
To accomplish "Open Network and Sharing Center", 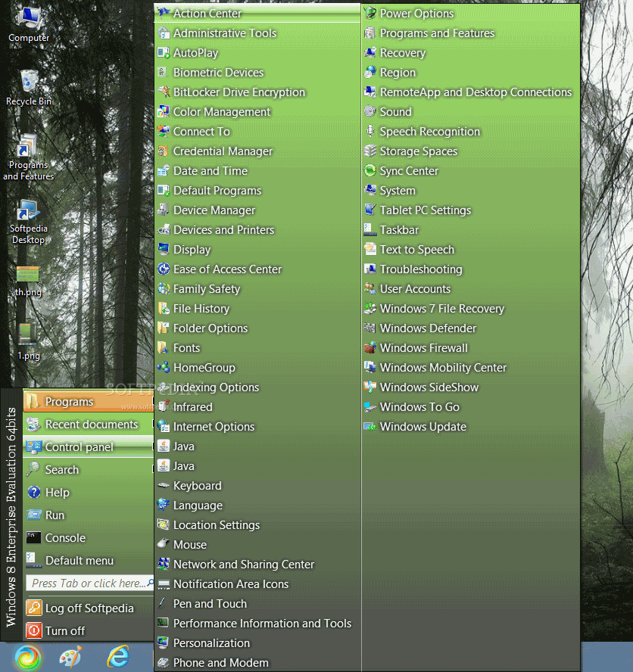I will click(257, 565).
